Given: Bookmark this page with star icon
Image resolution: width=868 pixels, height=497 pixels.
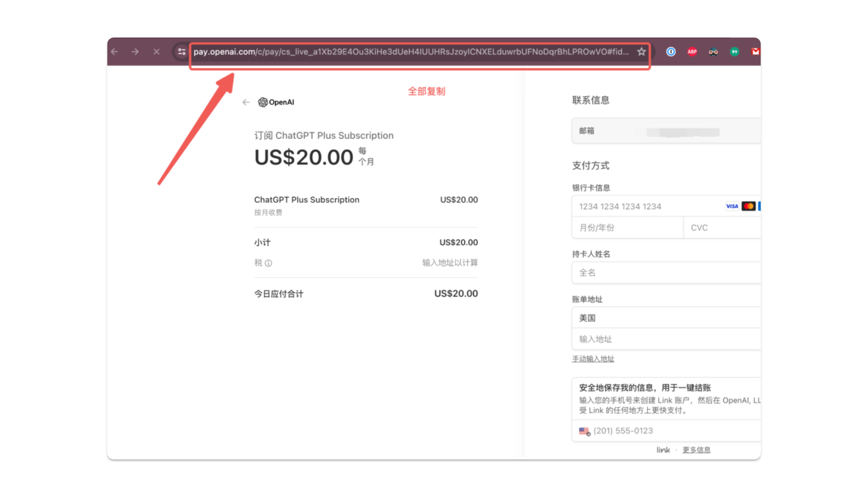Looking at the screenshot, I should point(641,52).
